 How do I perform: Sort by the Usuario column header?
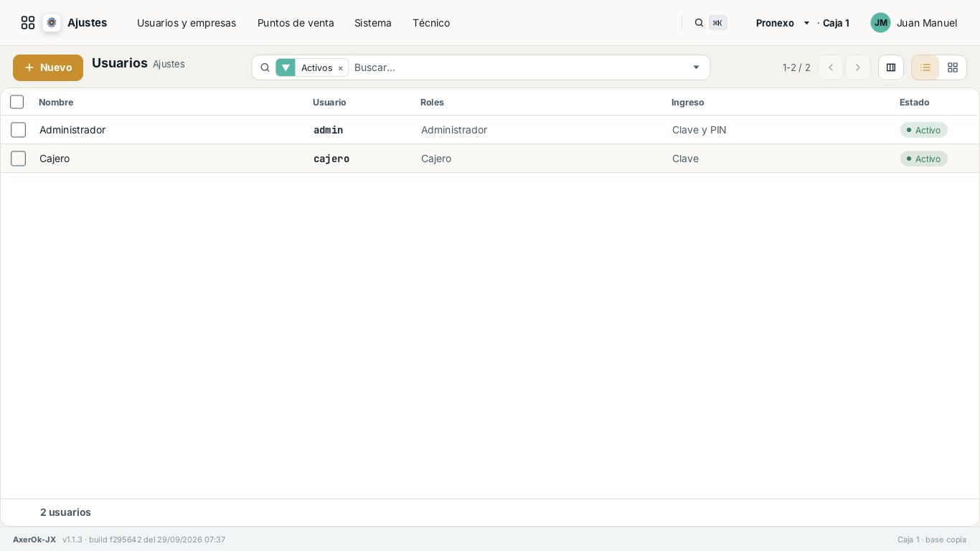coord(329,103)
